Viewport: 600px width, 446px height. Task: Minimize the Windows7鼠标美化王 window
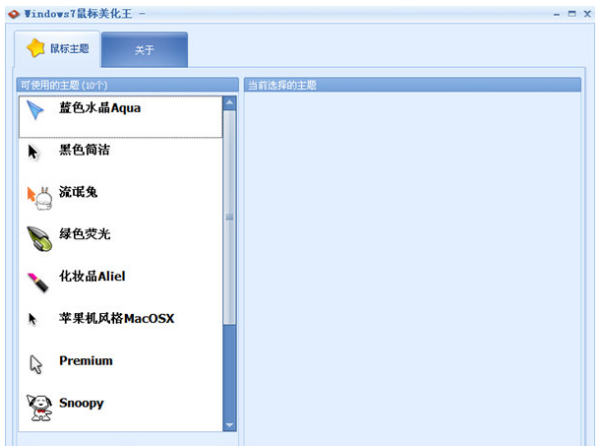click(557, 15)
